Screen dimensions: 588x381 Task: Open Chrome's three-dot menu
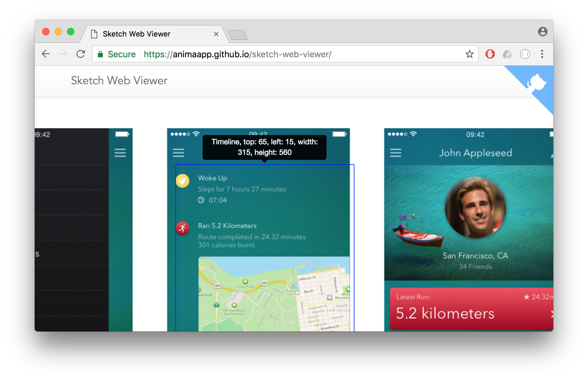[542, 54]
